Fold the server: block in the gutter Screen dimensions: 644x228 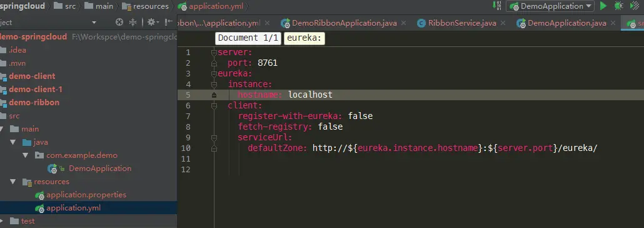(x=214, y=53)
